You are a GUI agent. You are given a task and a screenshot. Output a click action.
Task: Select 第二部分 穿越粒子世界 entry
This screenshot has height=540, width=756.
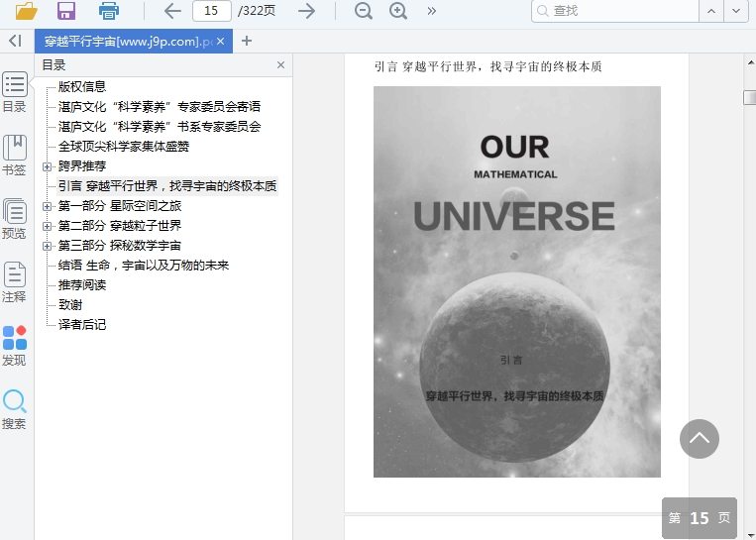click(x=120, y=226)
